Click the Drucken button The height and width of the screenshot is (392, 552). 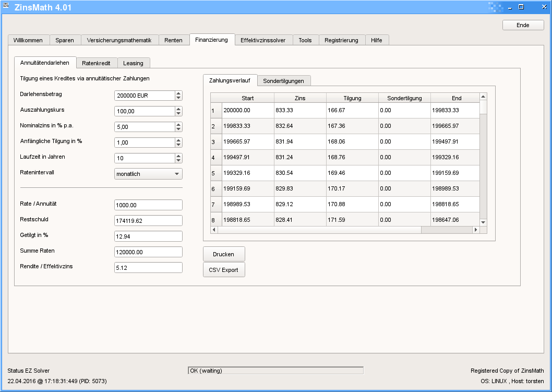click(x=223, y=254)
